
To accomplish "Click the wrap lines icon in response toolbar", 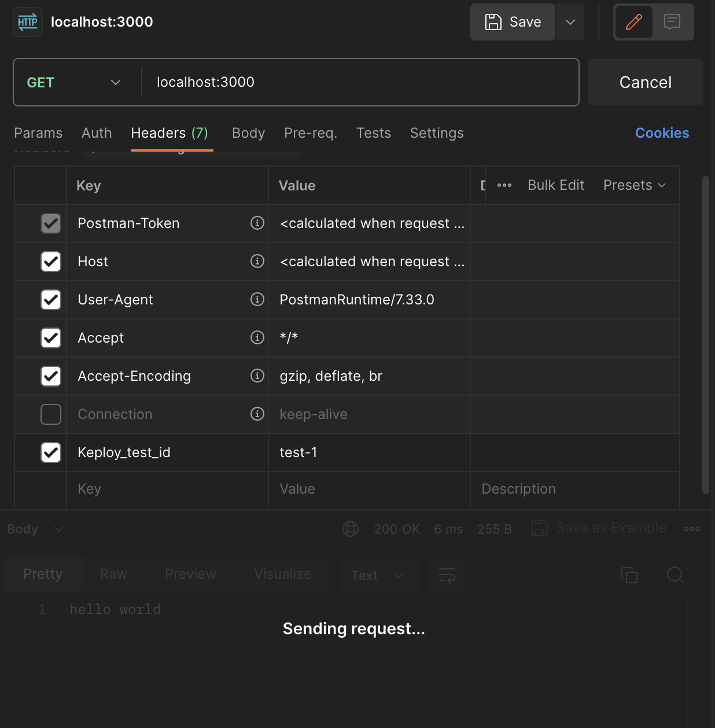I will (x=447, y=575).
